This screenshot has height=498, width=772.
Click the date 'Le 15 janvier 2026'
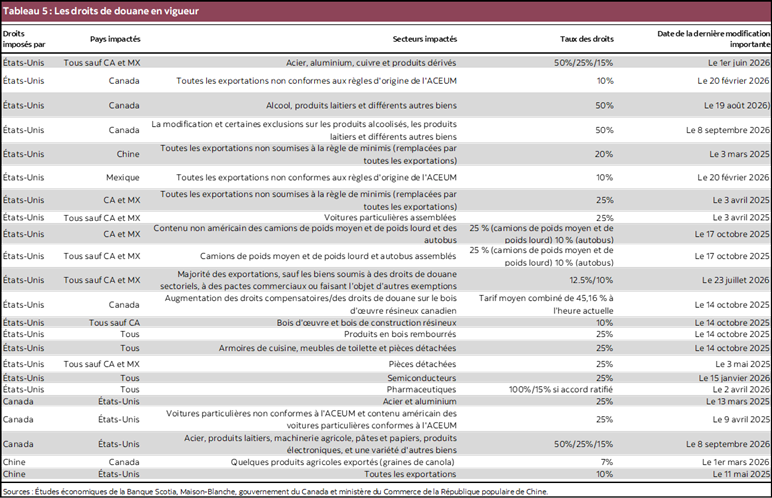pos(734,378)
